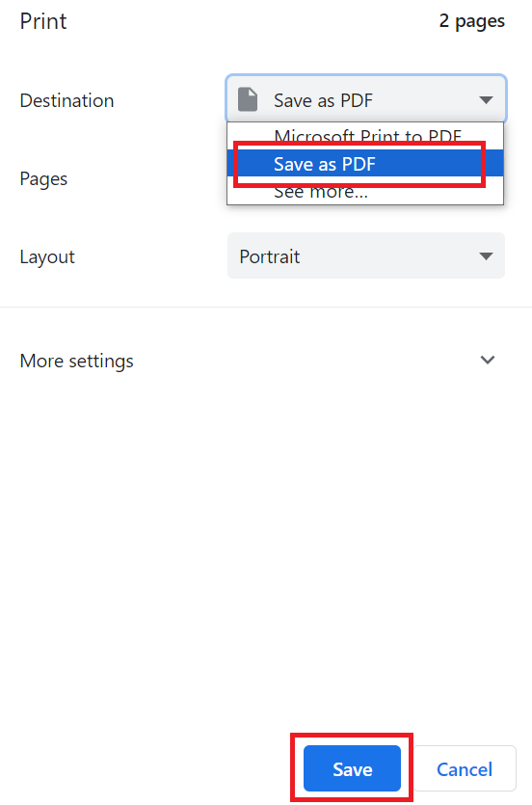Click the Pages label text
This screenshot has width=532, height=805.
[x=43, y=179]
